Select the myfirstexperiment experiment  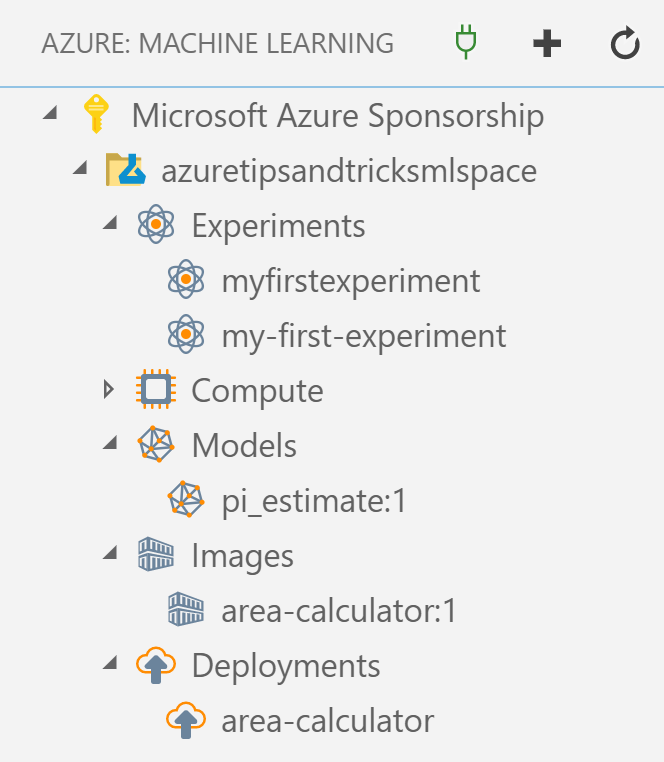350,281
